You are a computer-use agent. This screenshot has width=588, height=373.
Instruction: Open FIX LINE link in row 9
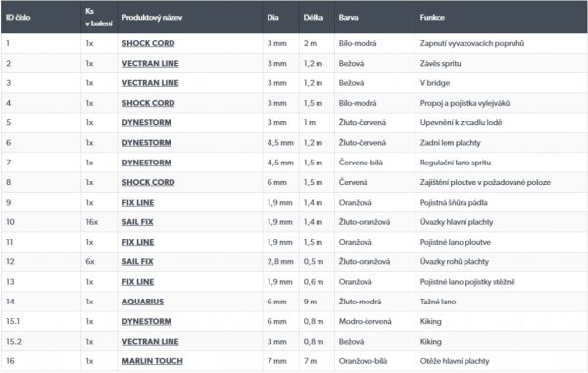tap(137, 203)
